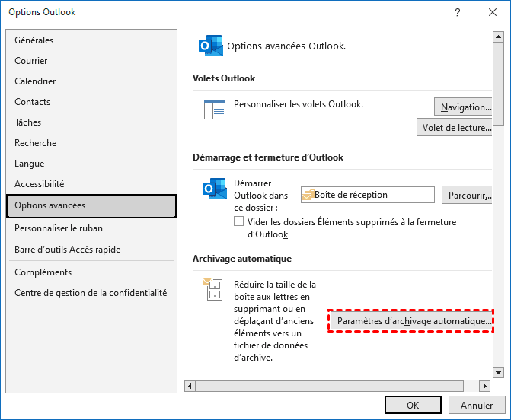Click the Outlook icon next to Démarrer Outlook dans
This screenshot has height=420, width=511.
point(215,189)
